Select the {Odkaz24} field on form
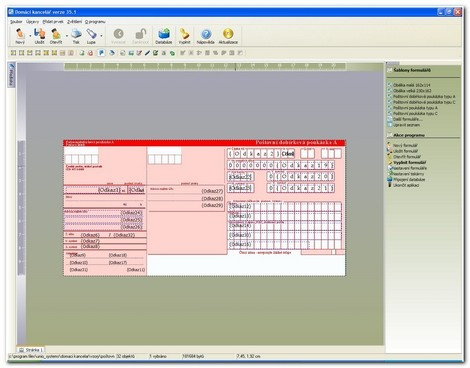Image resolution: width=470 pixels, height=368 pixels. pyautogui.click(x=131, y=212)
